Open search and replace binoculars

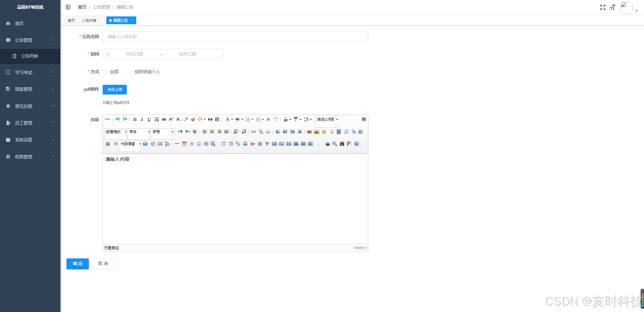coord(342,144)
